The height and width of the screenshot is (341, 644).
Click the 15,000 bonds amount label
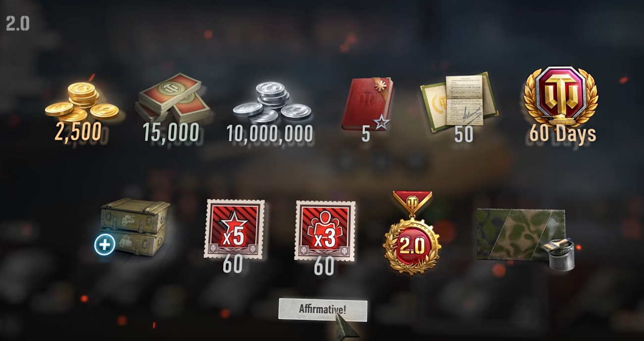pyautogui.click(x=171, y=133)
